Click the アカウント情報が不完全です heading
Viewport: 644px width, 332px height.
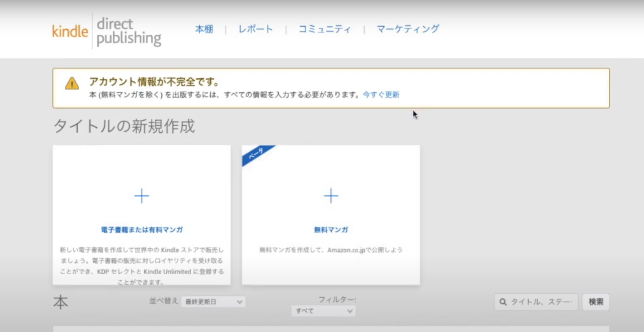pos(154,82)
